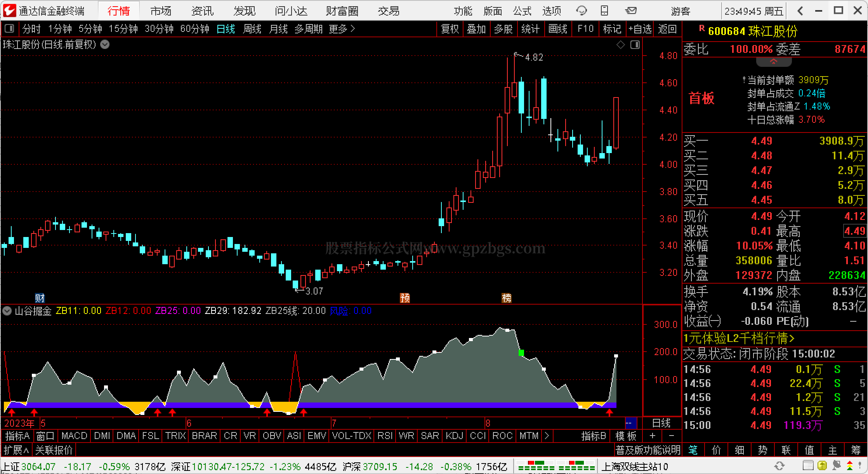Open the 日线 period selector below chart

(x=661, y=423)
